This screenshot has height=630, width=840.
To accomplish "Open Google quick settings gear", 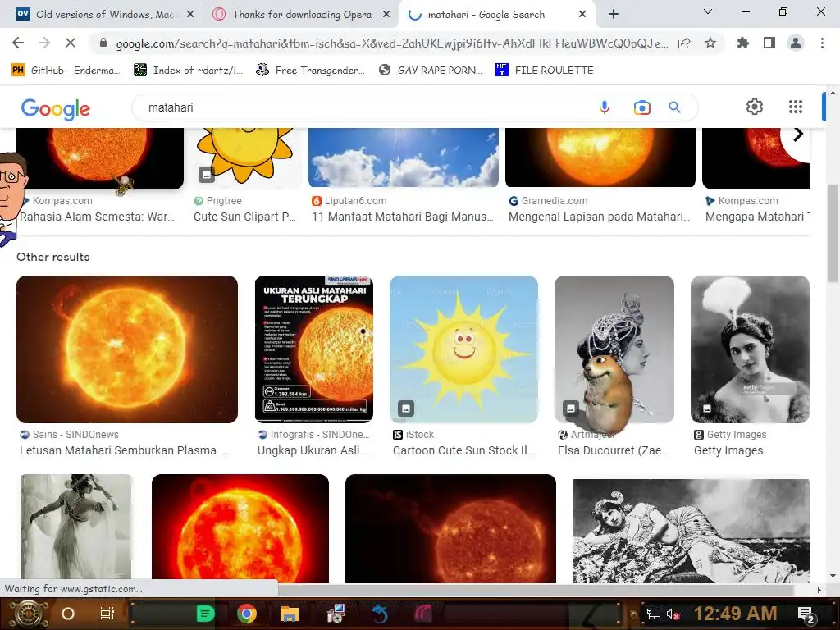I will (x=755, y=107).
